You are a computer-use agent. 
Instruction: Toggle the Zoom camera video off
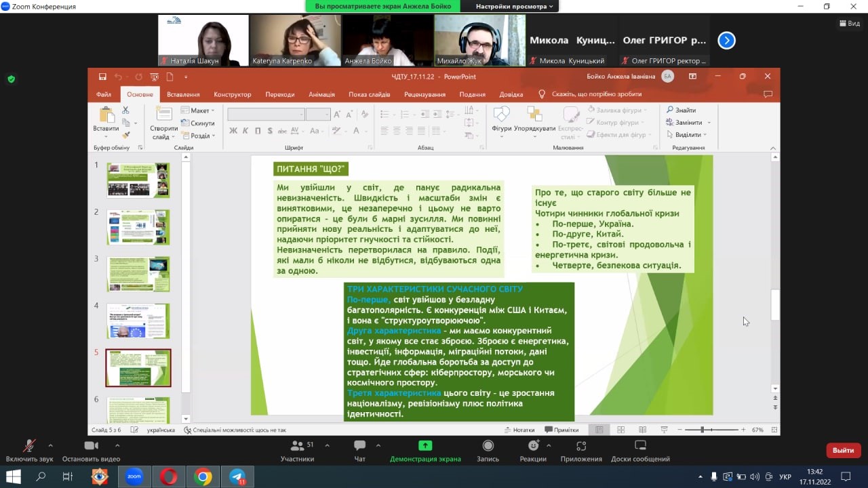click(91, 446)
